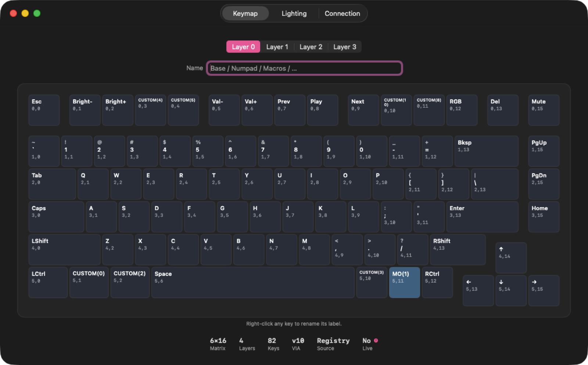Select the RGB key
This screenshot has width=588, height=365.
click(x=462, y=110)
